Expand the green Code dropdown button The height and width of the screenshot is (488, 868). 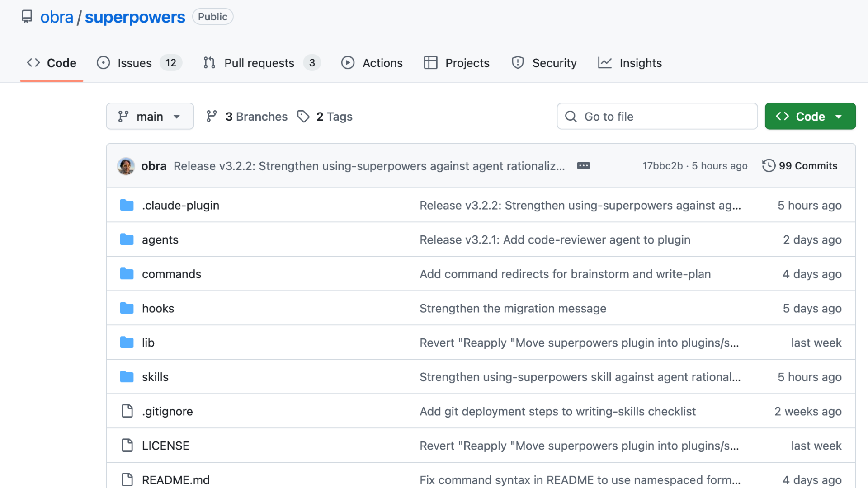(x=810, y=117)
